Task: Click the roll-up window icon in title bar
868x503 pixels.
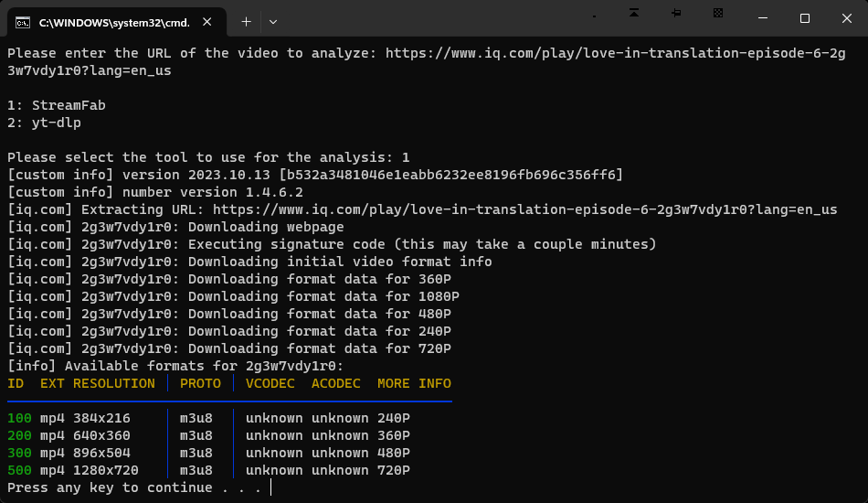Action: click(635, 13)
